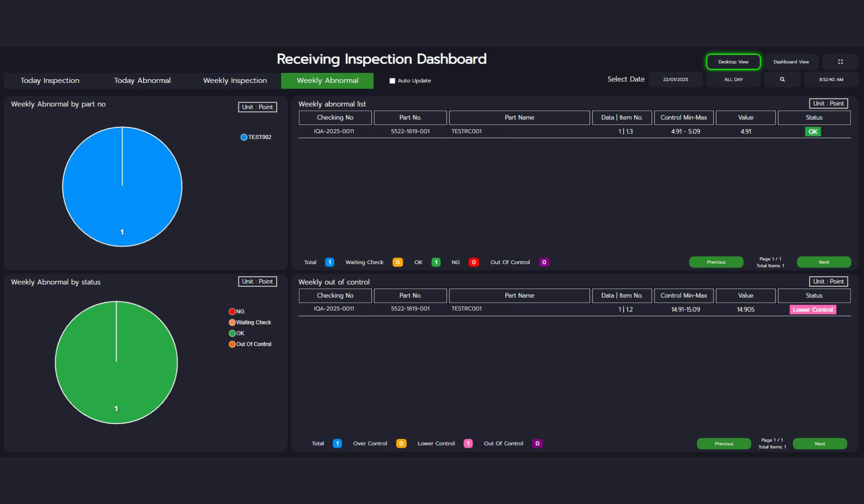This screenshot has height=504, width=864.
Task: Click Next in weekly abnormal list
Action: pyautogui.click(x=823, y=262)
